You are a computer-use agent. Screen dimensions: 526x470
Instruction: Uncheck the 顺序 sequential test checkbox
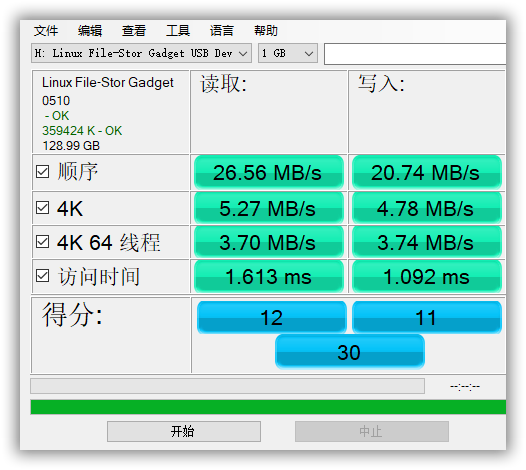[43, 172]
